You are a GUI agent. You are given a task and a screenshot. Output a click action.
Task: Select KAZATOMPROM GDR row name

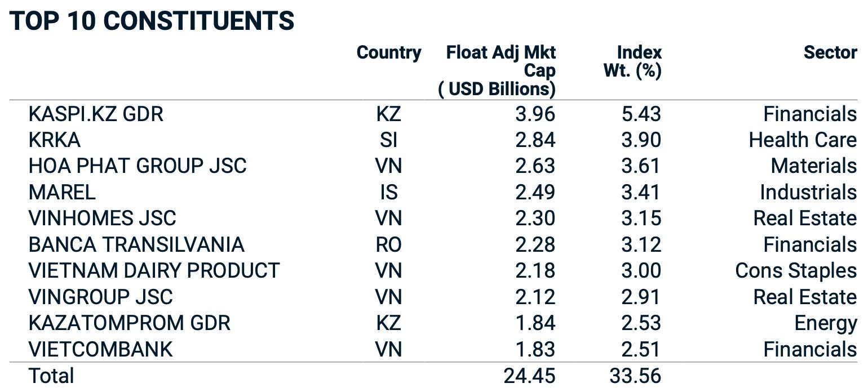pos(129,323)
